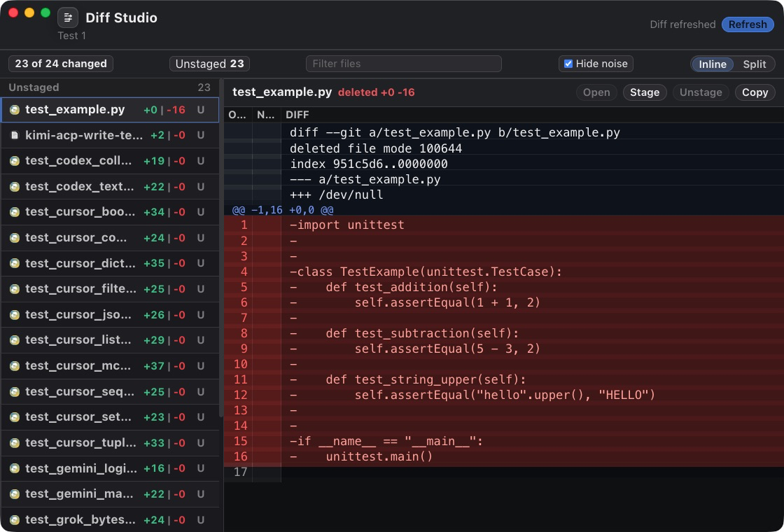Click the Diff Studio sidebar toggle icon

tap(67, 18)
